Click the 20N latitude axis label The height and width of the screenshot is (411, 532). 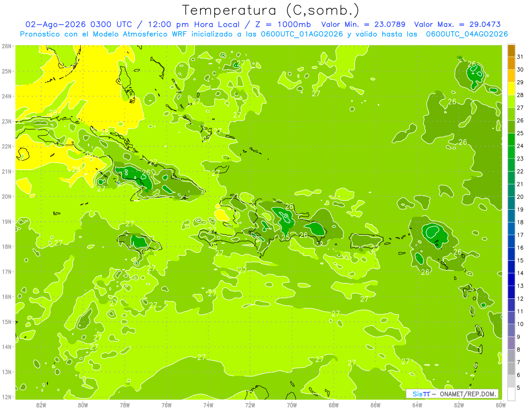click(7, 196)
